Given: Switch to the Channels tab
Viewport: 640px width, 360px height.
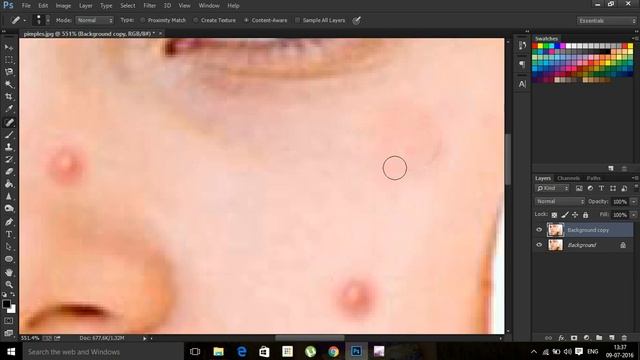Looking at the screenshot, I should tap(568, 178).
